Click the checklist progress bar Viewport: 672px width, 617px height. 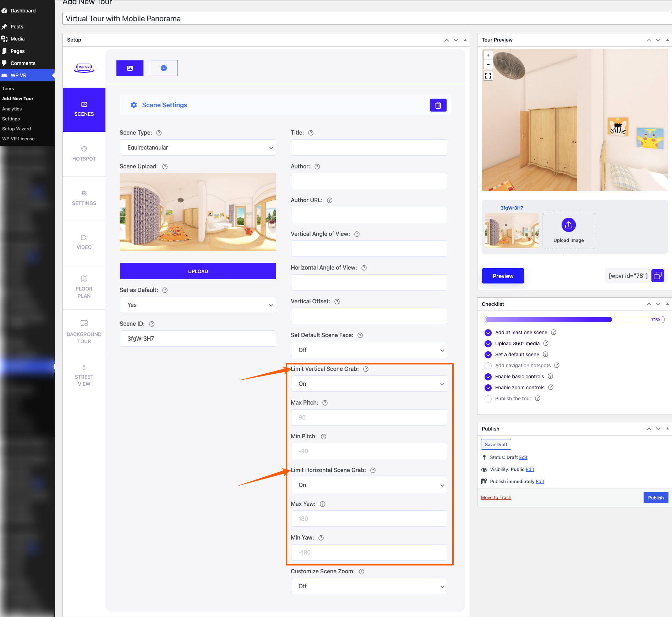click(574, 320)
